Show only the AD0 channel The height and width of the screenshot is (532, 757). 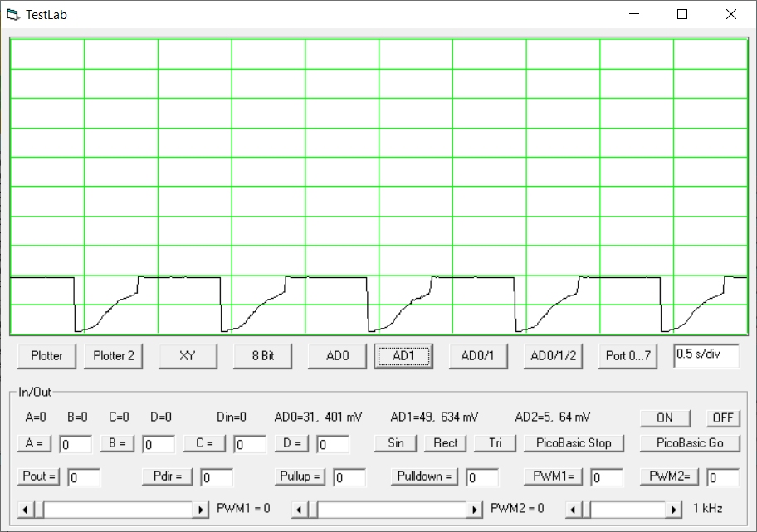337,355
